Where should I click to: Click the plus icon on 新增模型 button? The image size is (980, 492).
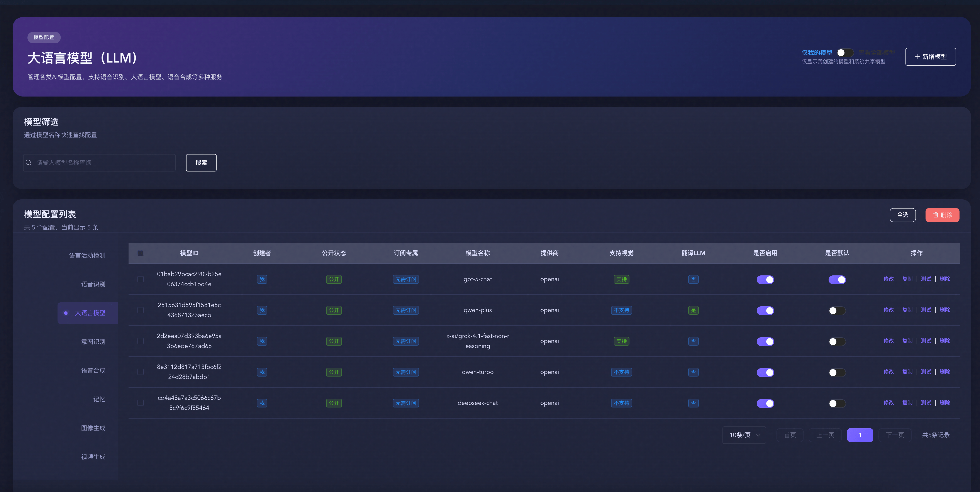coord(917,57)
